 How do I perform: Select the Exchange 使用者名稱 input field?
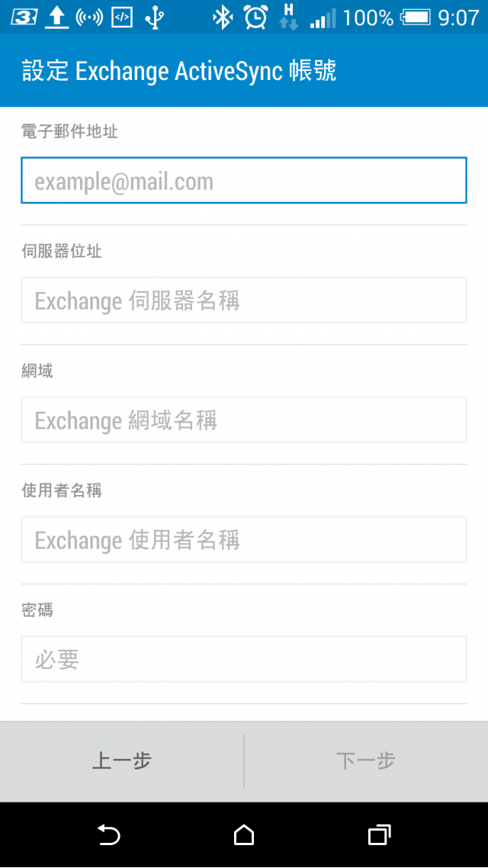pyautogui.click(x=244, y=539)
